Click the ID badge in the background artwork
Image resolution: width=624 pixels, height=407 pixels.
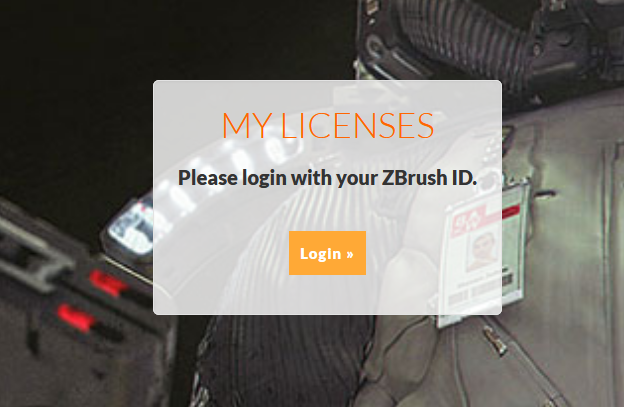[483, 255]
